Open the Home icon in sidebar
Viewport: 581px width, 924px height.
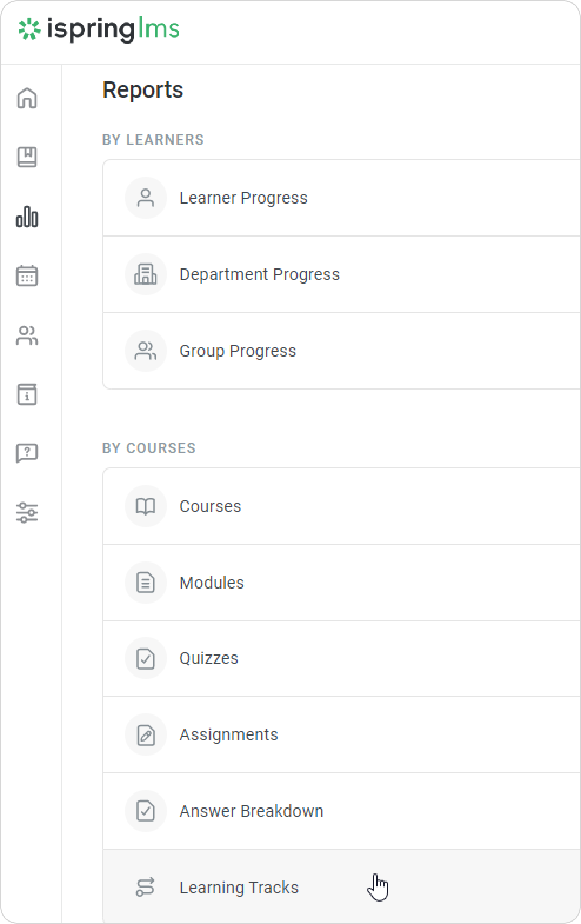[27, 98]
